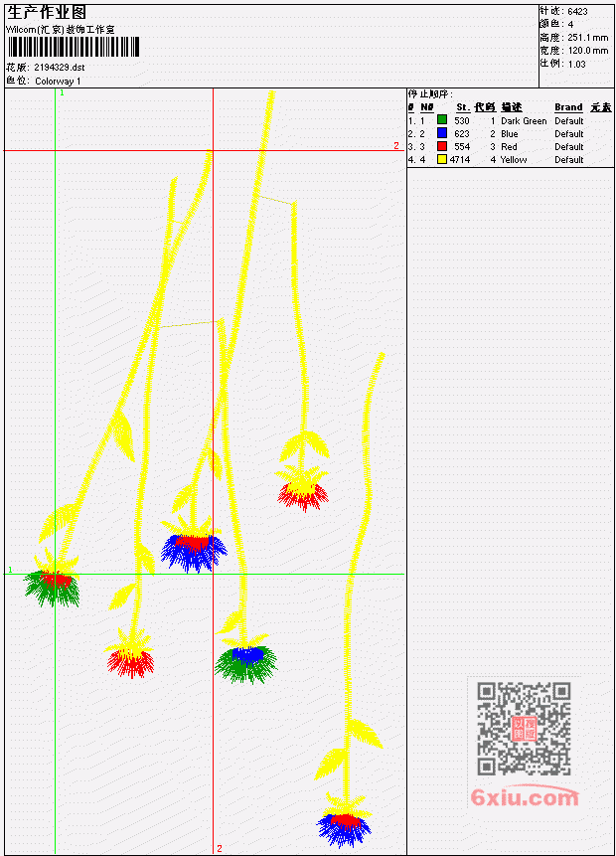Screen dimensions: 616x856
Task: Click the QR code image
Action: pos(524,729)
